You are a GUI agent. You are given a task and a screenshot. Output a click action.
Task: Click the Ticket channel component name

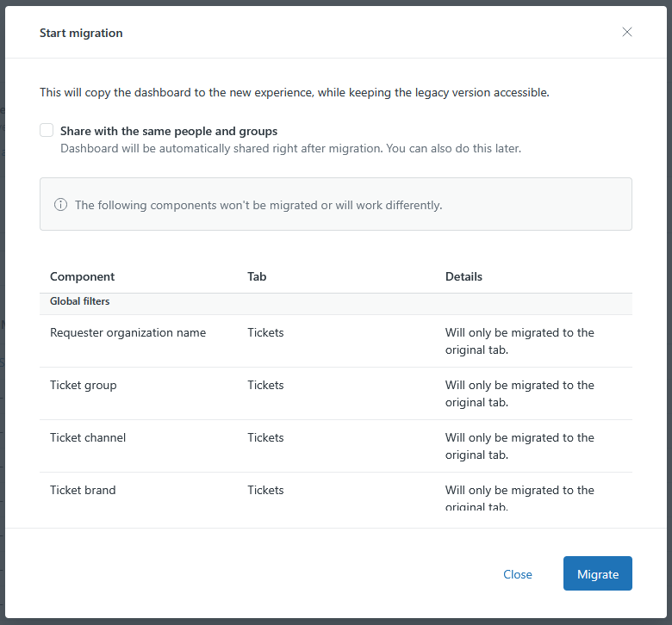coord(88,438)
